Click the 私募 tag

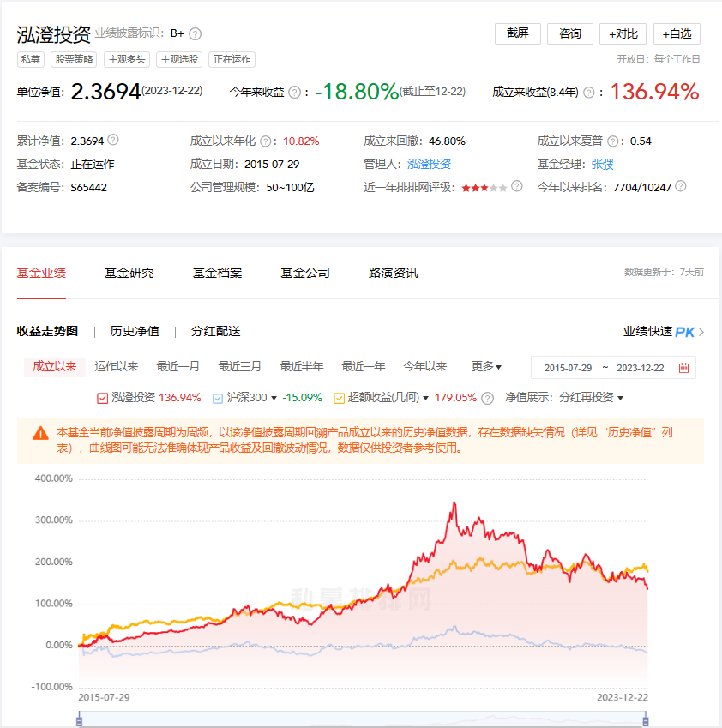[31, 59]
